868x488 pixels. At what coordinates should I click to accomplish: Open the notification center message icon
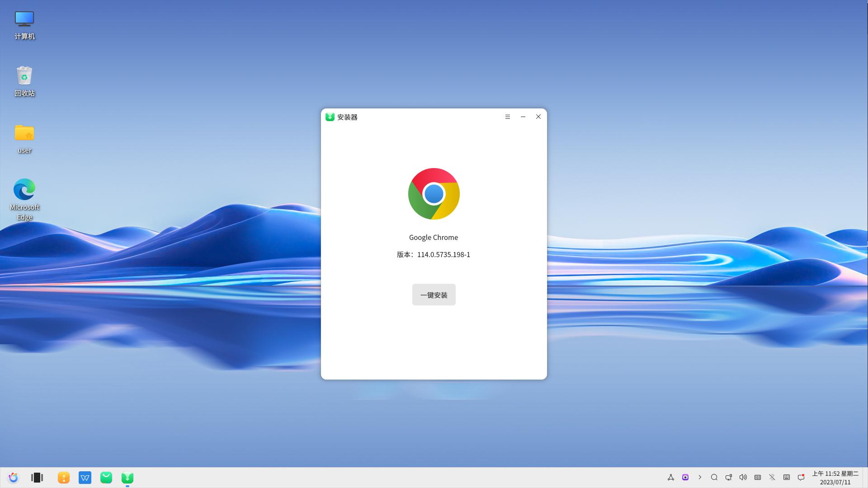pyautogui.click(x=801, y=477)
